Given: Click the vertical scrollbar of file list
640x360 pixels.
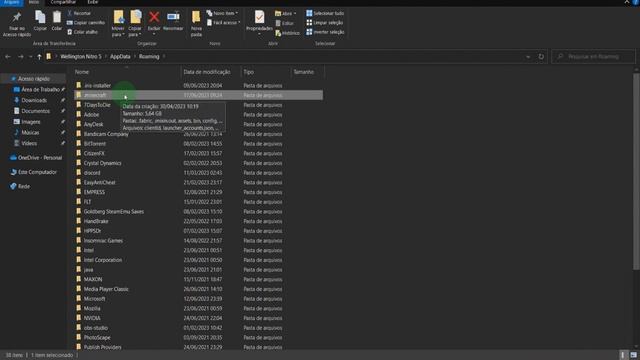Looking at the screenshot, I should (636, 171).
